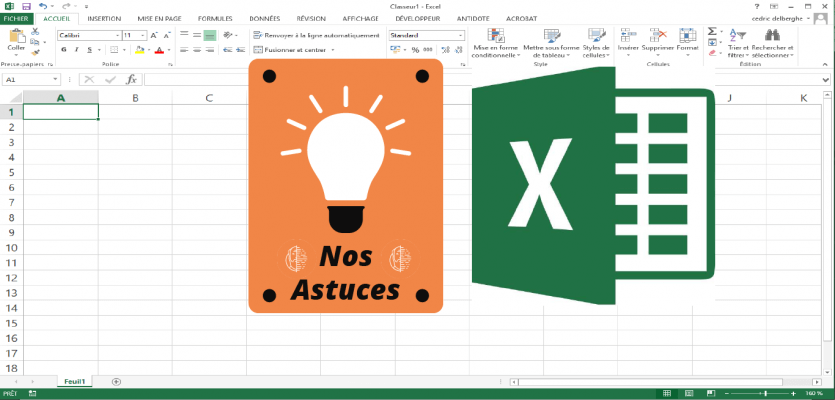This screenshot has height=400, width=835.
Task: Add a new sheet with plus button
Action: [116, 381]
